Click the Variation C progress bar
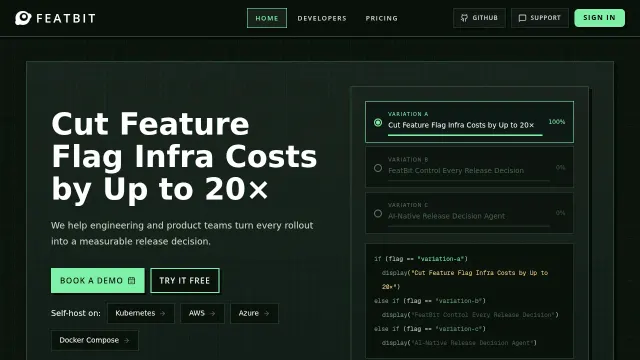The width and height of the screenshot is (640, 360). 469,226
